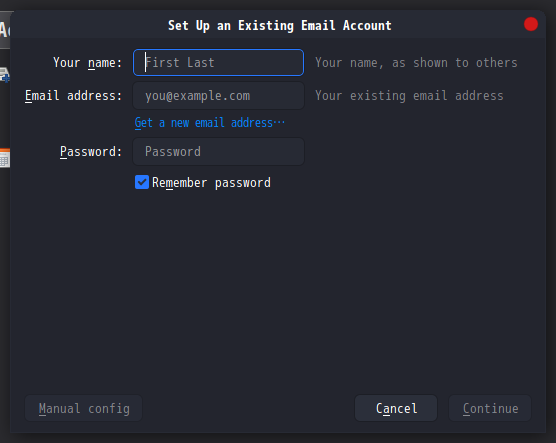Click the Manual config button
Viewport: 556px width, 443px height.
[x=84, y=408]
